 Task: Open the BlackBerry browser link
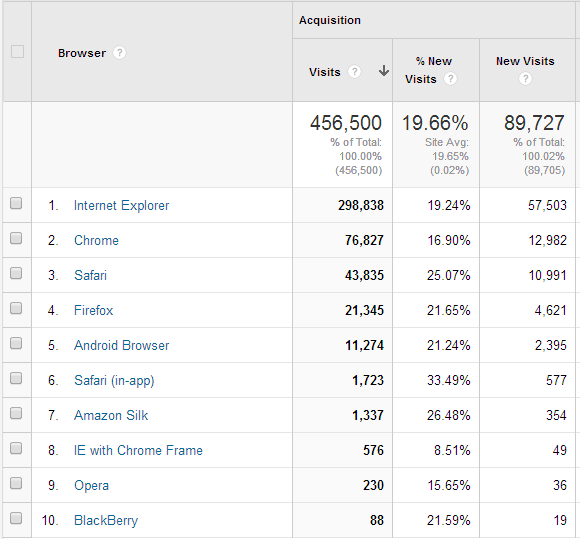click(106, 521)
